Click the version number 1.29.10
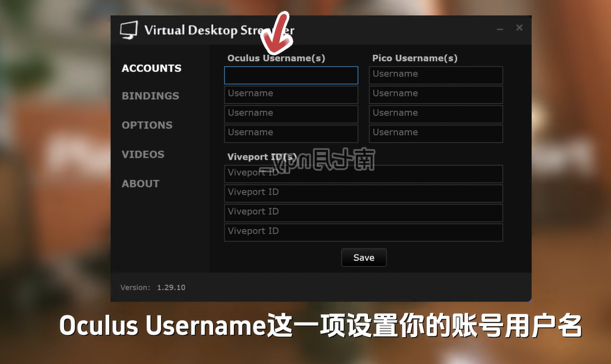 point(172,287)
